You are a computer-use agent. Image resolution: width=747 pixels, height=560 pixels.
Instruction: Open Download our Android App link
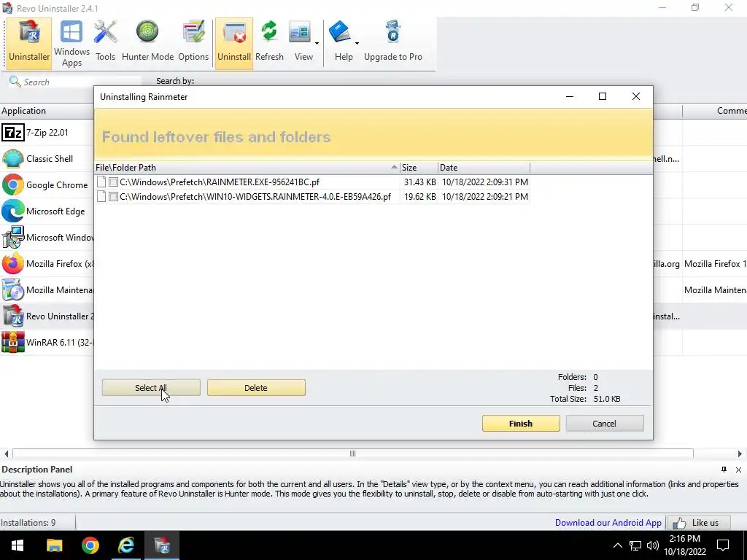[608, 522]
